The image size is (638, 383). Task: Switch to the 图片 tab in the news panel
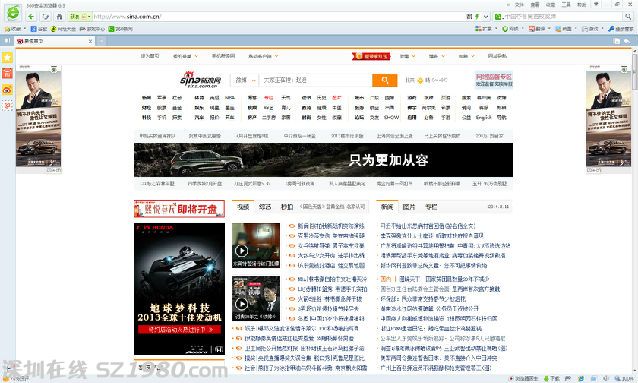pyautogui.click(x=409, y=207)
